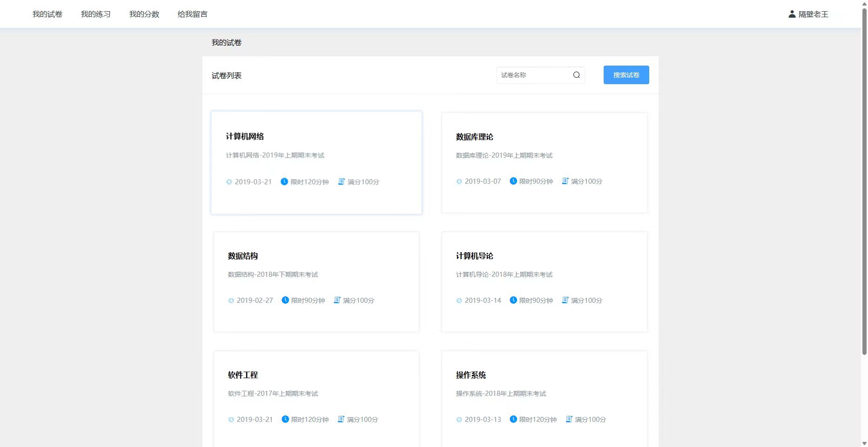Open the 计算机网络 exam title

pos(245,136)
